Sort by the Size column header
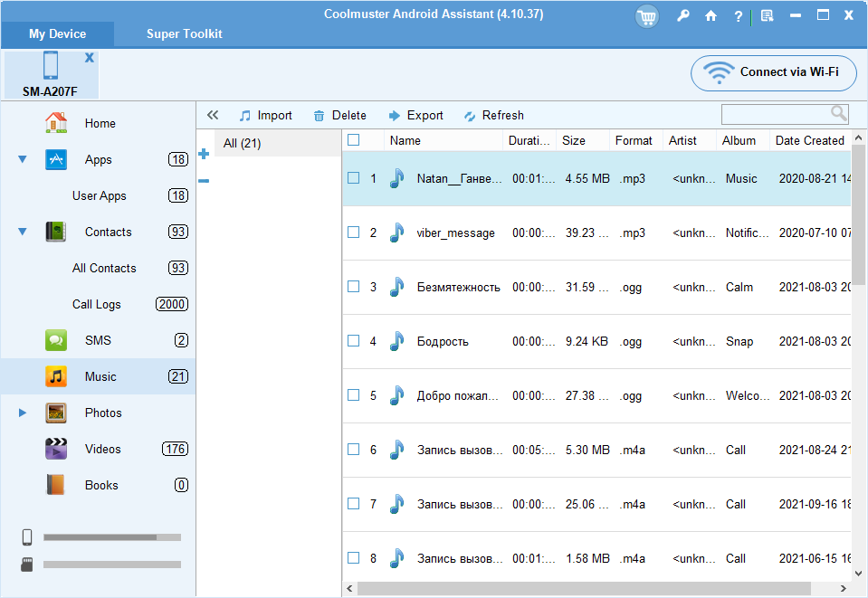 click(582, 140)
